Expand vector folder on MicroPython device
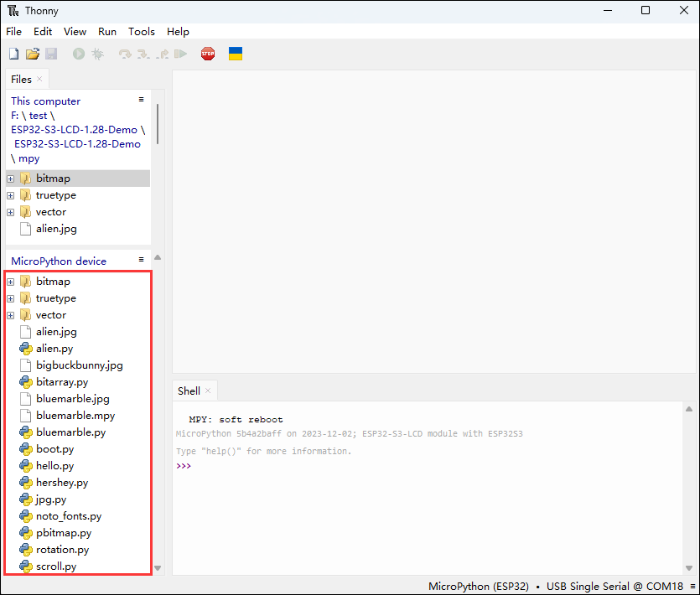 (11, 316)
